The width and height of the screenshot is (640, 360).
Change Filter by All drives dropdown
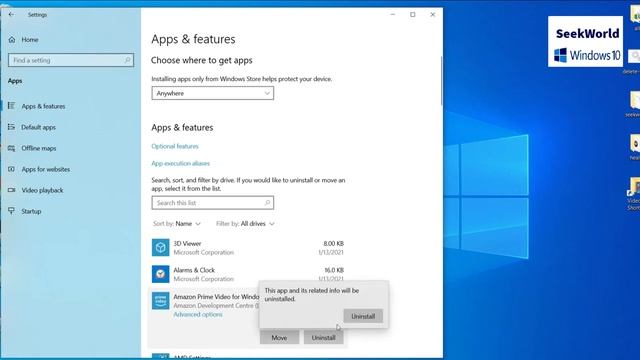click(245, 224)
